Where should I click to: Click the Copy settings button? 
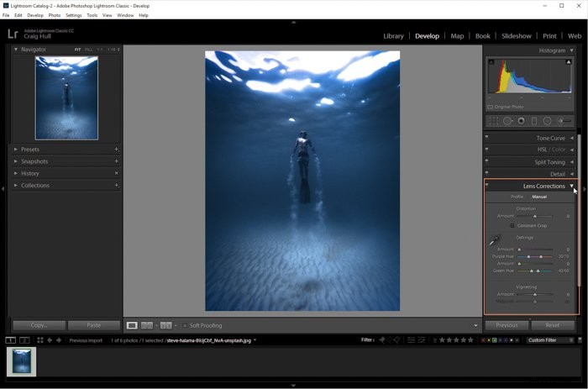(39, 325)
